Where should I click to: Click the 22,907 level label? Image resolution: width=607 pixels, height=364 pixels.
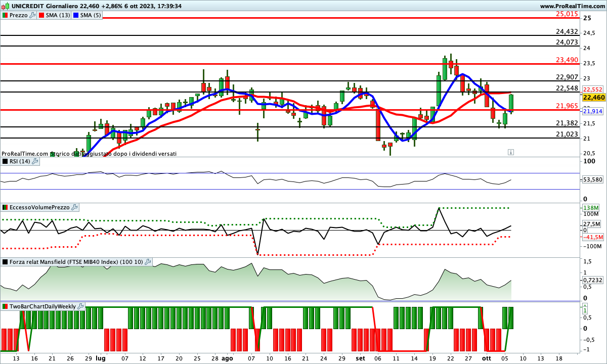click(567, 77)
